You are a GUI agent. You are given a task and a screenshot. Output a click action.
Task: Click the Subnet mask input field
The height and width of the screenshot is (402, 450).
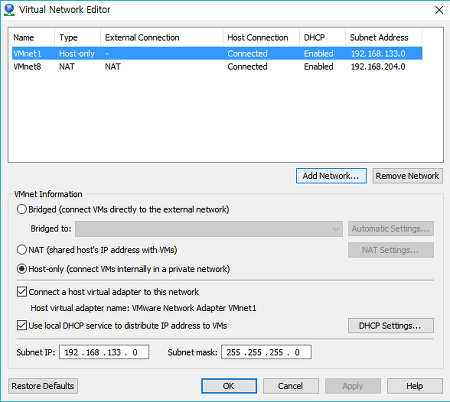[266, 352]
